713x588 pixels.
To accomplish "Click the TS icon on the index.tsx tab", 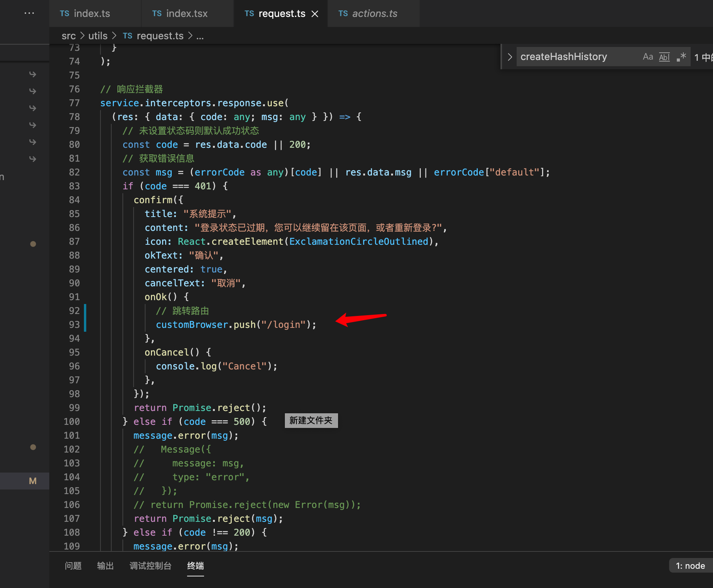I will 157,13.
